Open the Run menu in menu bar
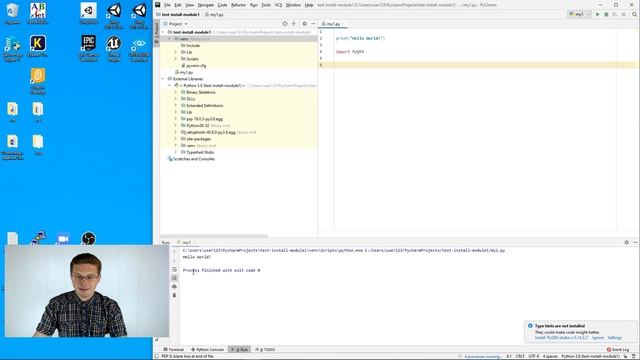 tap(253, 5)
